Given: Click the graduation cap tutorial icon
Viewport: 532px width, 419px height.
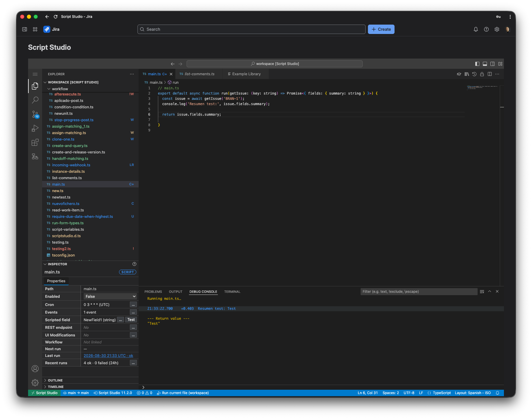Looking at the screenshot, I should tap(459, 74).
